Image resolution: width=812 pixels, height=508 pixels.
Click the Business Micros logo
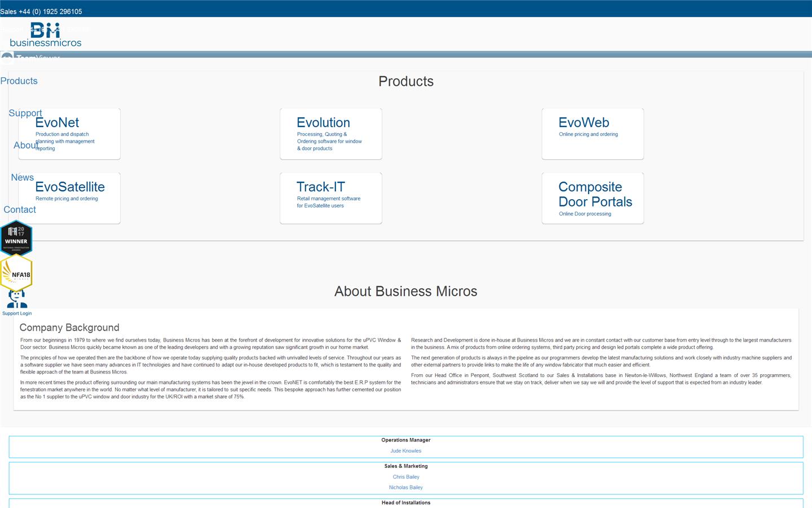[46, 35]
